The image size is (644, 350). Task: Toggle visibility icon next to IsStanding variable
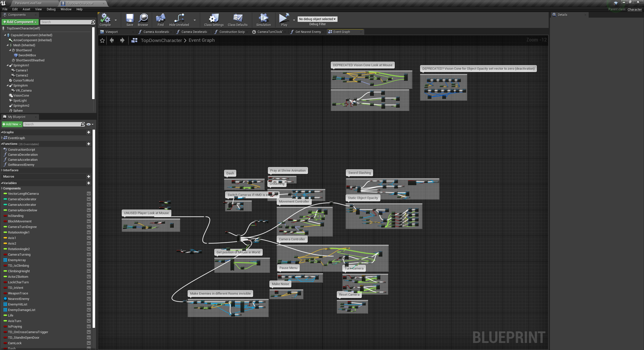[89, 216]
